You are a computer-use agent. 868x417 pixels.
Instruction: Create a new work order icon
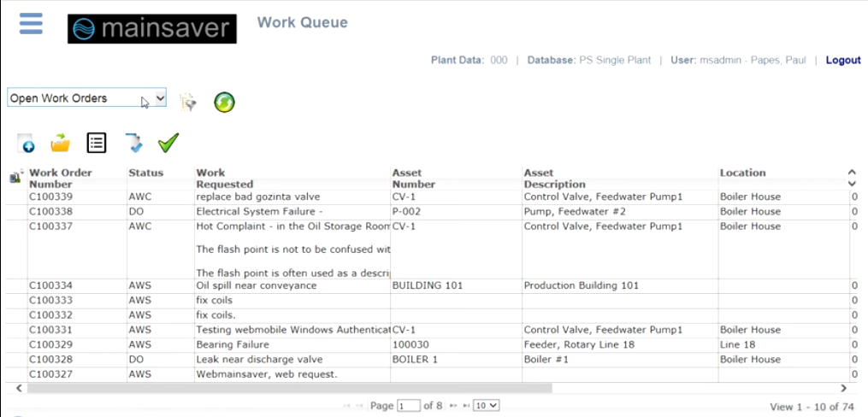tap(26, 144)
